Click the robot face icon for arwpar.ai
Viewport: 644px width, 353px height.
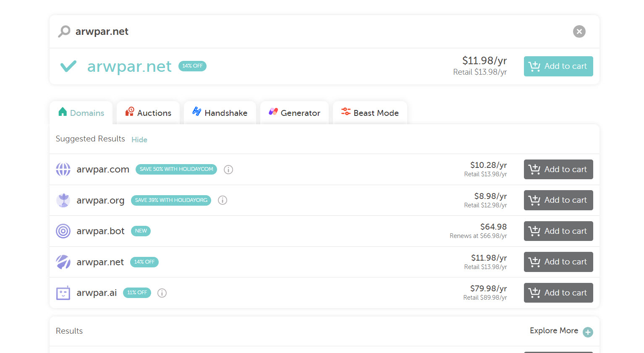tap(63, 293)
